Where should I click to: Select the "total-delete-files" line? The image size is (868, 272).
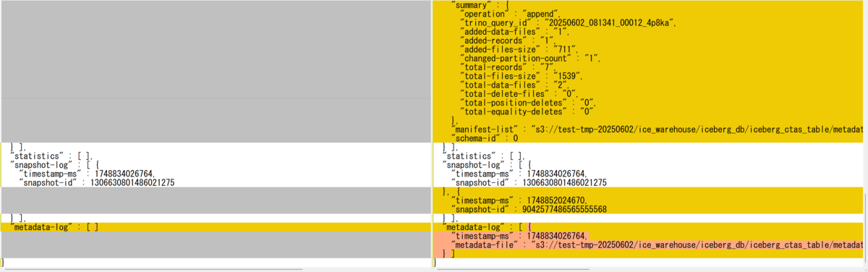[x=520, y=94]
